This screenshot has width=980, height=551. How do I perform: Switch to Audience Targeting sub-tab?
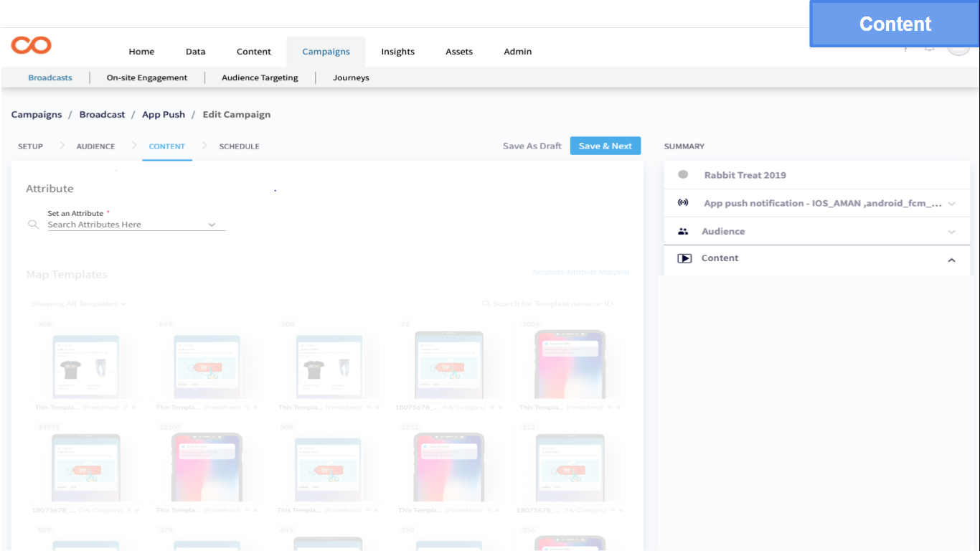(x=260, y=77)
